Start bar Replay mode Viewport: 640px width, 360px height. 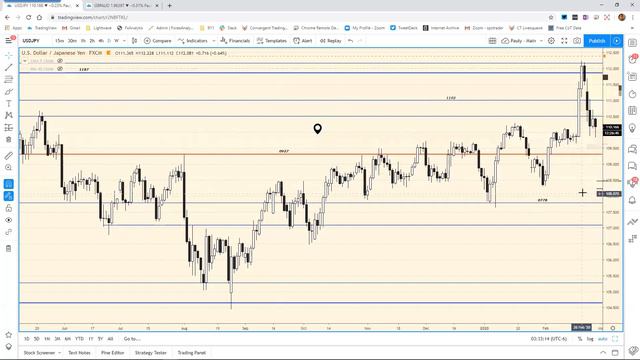click(x=331, y=41)
